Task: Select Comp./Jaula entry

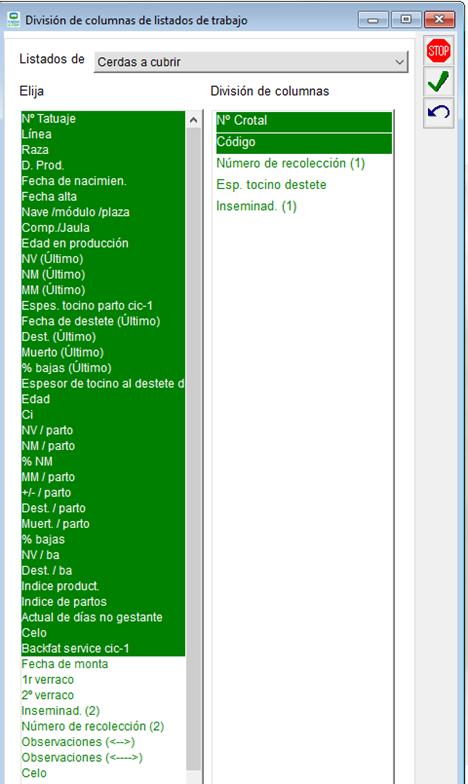Action: click(x=103, y=228)
